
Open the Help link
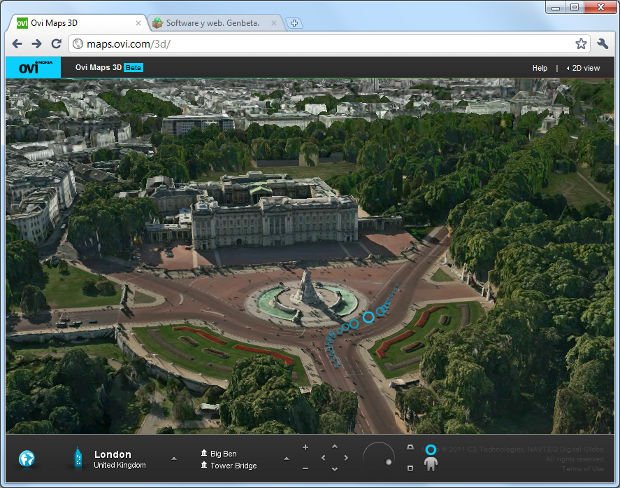pos(539,68)
